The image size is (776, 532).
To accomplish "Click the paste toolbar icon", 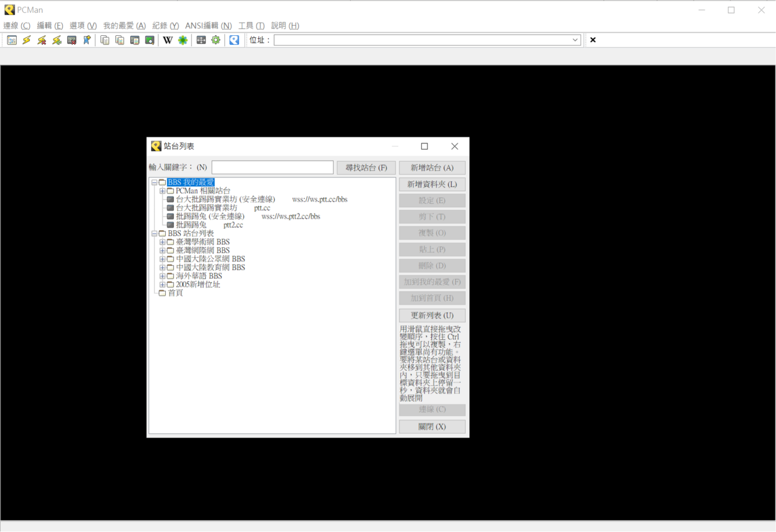I will (120, 40).
